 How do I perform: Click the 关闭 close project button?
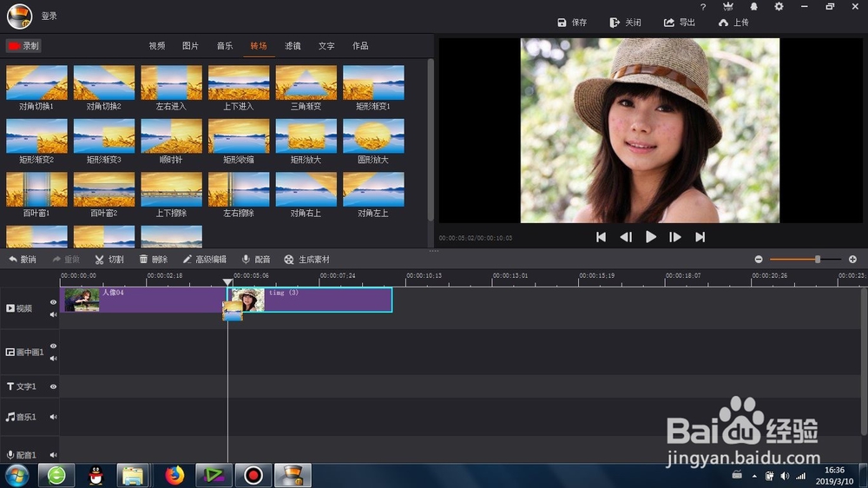pyautogui.click(x=626, y=23)
